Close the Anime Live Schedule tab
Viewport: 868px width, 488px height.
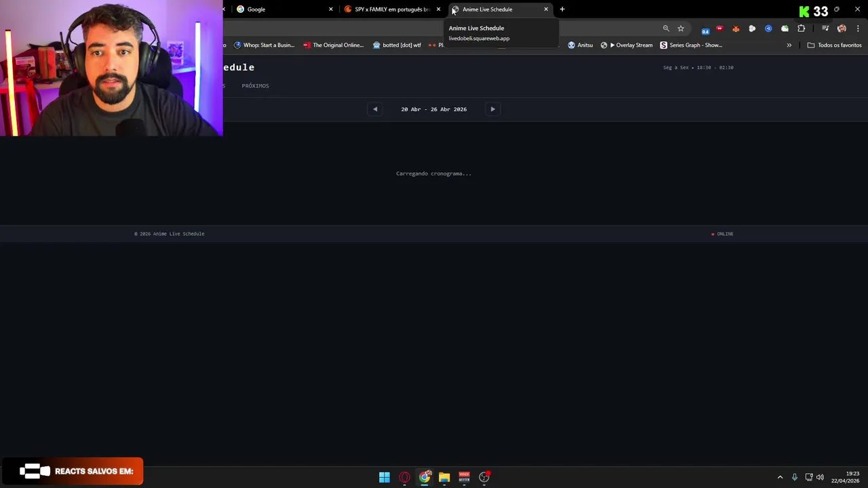[x=546, y=9]
